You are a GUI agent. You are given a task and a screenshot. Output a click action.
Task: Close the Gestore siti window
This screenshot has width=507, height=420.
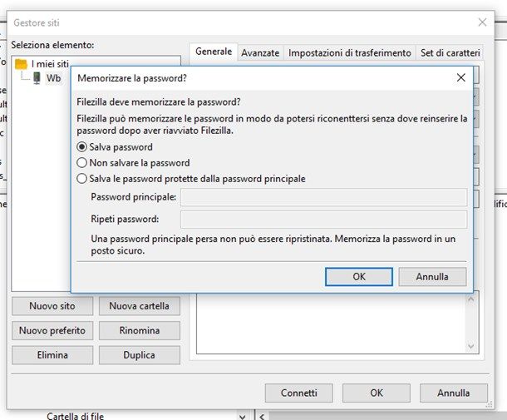[x=482, y=22]
